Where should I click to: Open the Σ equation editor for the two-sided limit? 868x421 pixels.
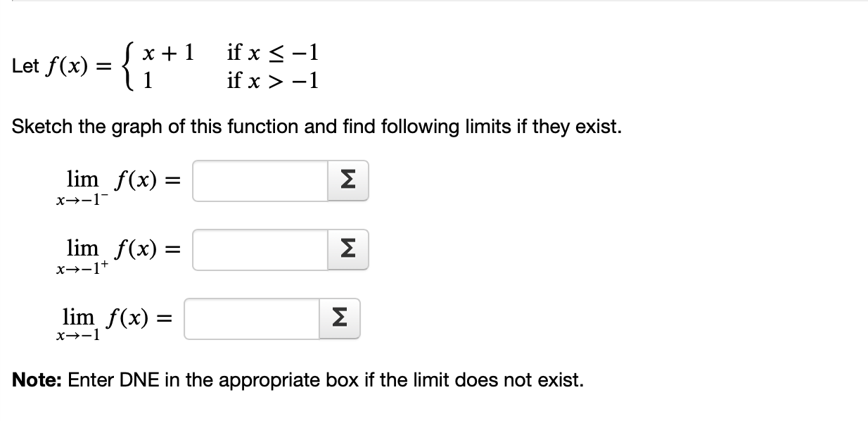[340, 319]
